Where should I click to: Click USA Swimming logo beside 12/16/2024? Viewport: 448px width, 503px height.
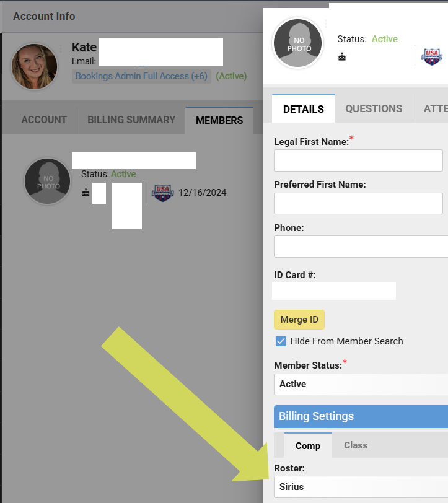point(163,193)
